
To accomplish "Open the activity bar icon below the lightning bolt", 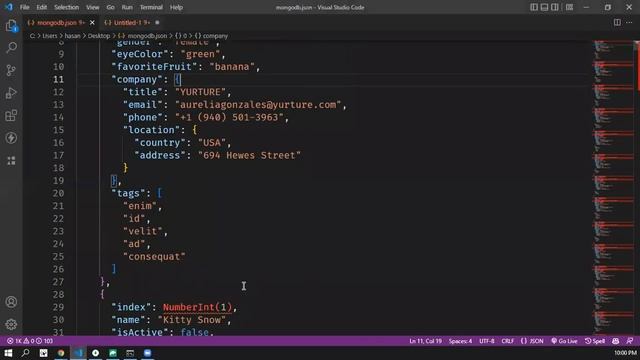I will point(11,160).
